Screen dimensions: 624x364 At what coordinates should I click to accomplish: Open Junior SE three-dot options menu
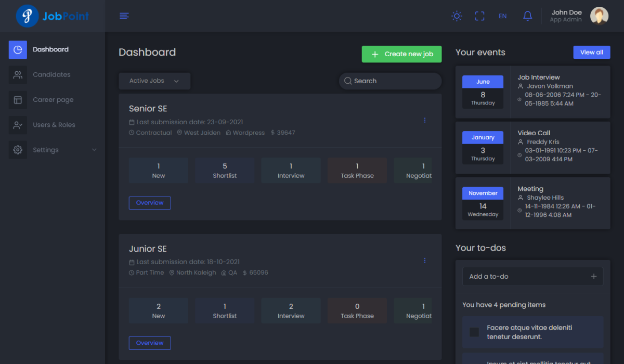pyautogui.click(x=425, y=261)
